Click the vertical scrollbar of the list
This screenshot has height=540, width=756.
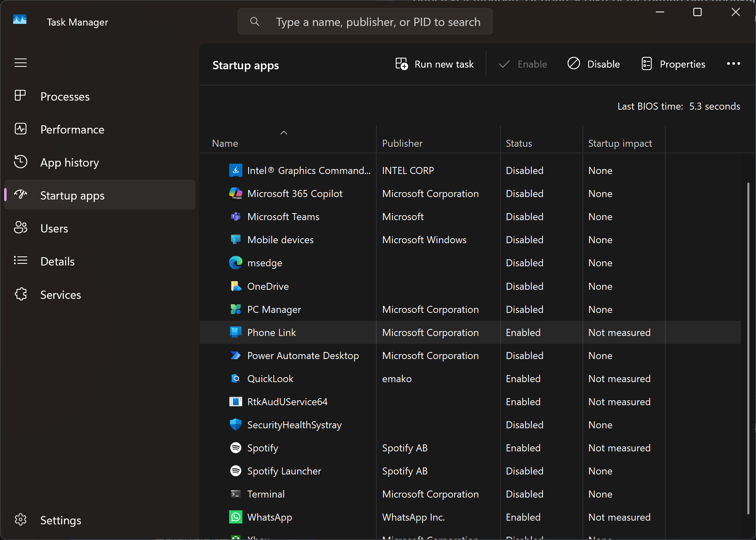point(748,348)
